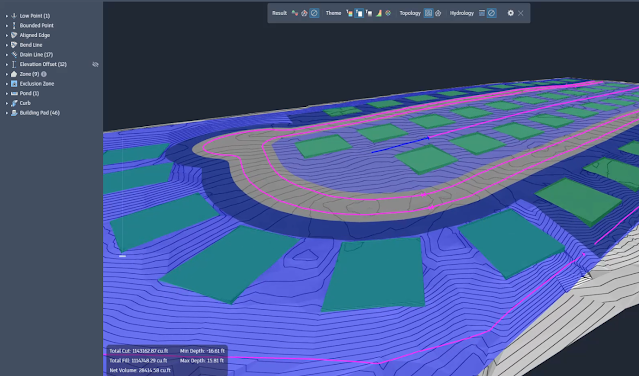639x376 pixels.
Task: Expand the Drain Line (17) node
Action: pos(7,55)
